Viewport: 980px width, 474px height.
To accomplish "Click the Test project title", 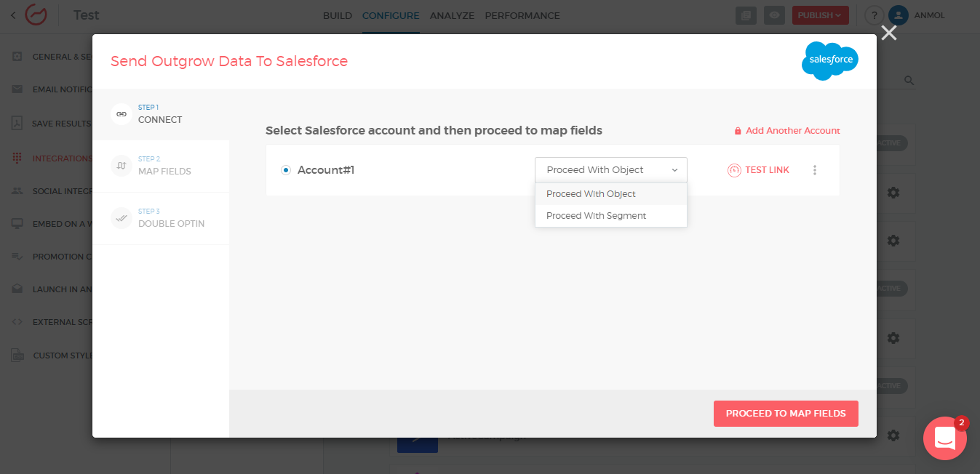I will 87,15.
